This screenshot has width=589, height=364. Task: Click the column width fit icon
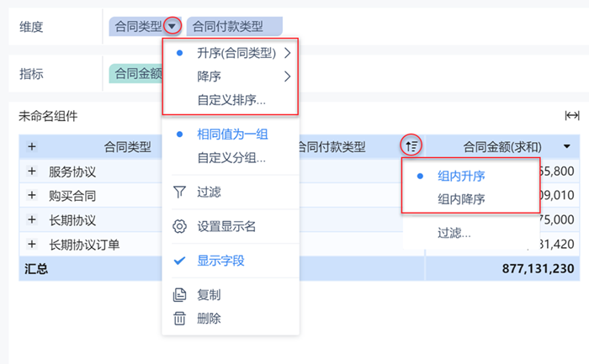(x=572, y=116)
